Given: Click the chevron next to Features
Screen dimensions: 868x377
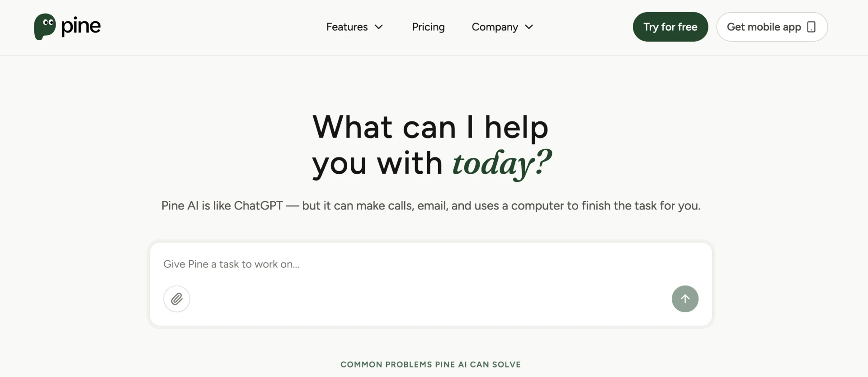Looking at the screenshot, I should coord(379,27).
